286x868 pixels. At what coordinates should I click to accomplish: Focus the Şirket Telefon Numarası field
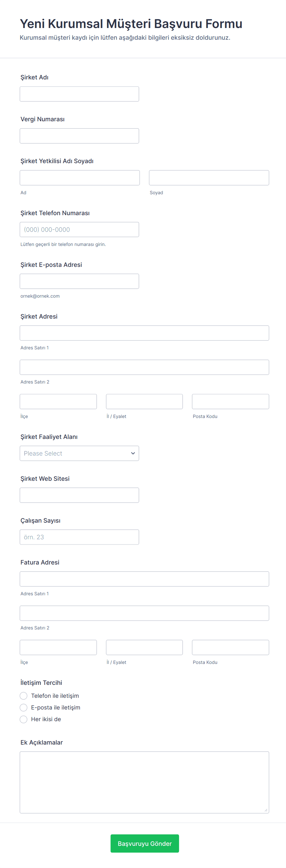[x=79, y=230]
